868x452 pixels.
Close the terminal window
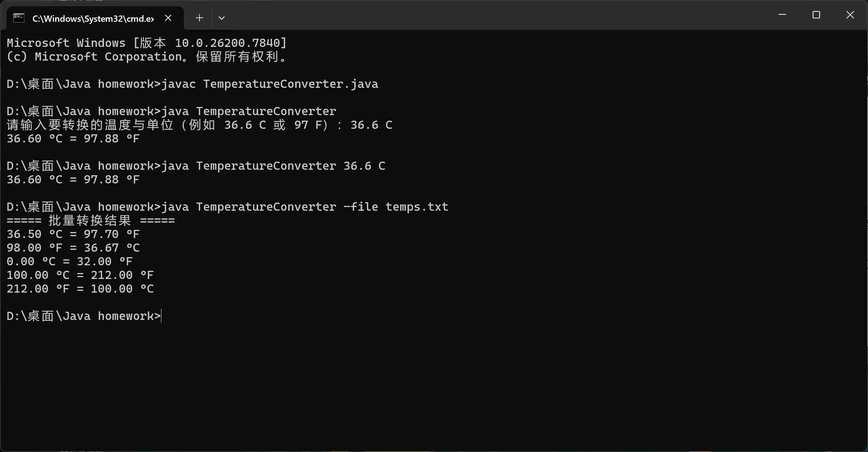(x=850, y=15)
